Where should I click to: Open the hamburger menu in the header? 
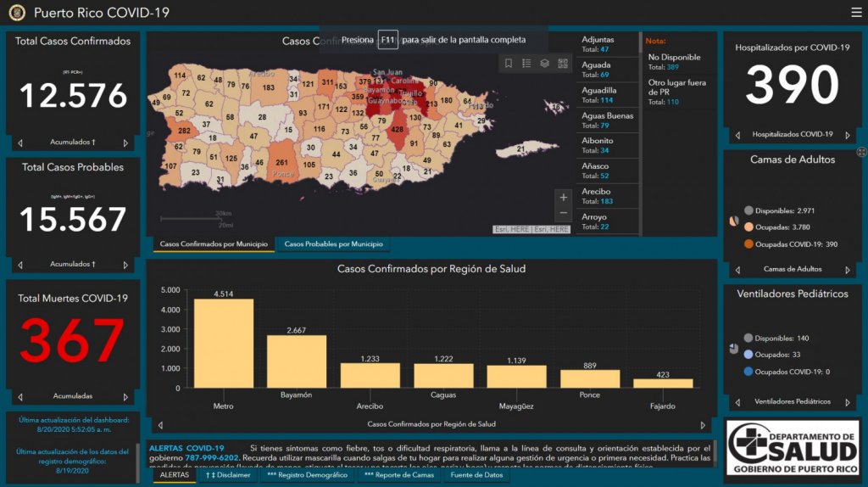tap(856, 13)
